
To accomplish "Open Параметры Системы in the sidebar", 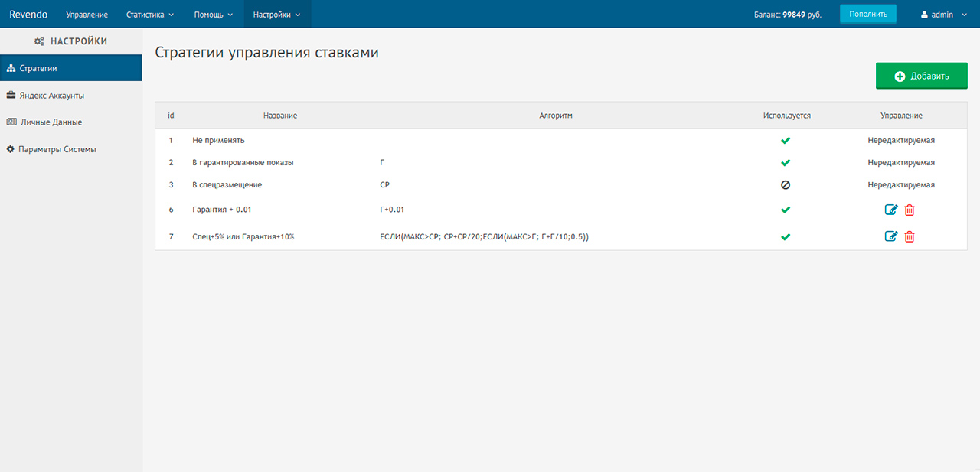I will click(70, 149).
